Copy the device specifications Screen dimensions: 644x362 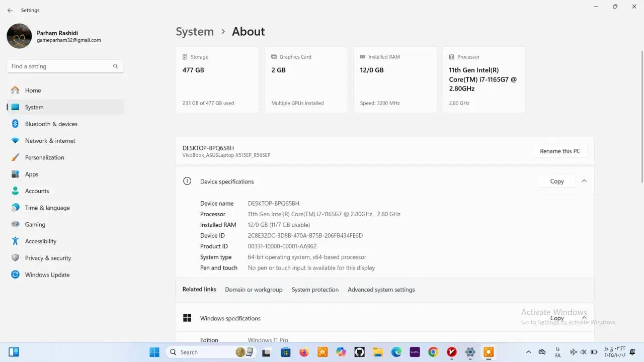(x=556, y=181)
